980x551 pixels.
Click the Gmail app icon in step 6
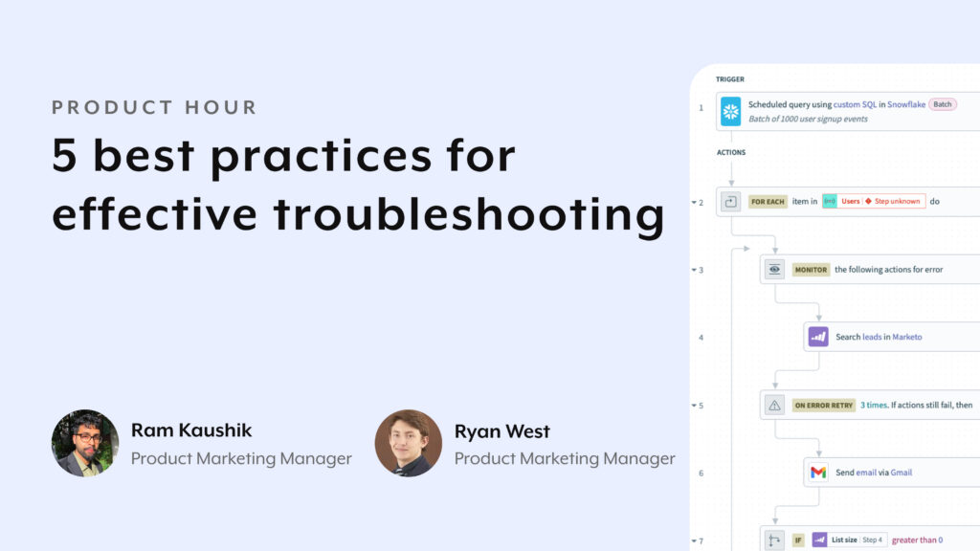pyautogui.click(x=818, y=473)
